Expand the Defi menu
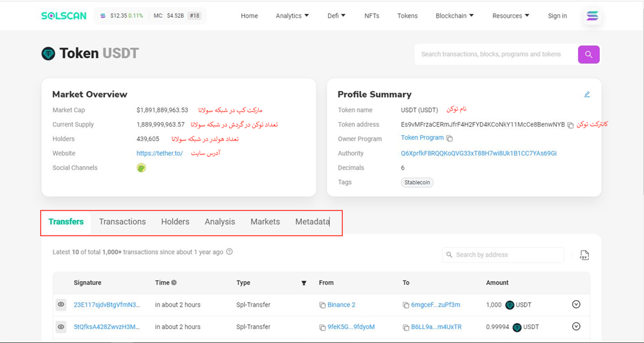The height and width of the screenshot is (343, 644). [x=336, y=16]
